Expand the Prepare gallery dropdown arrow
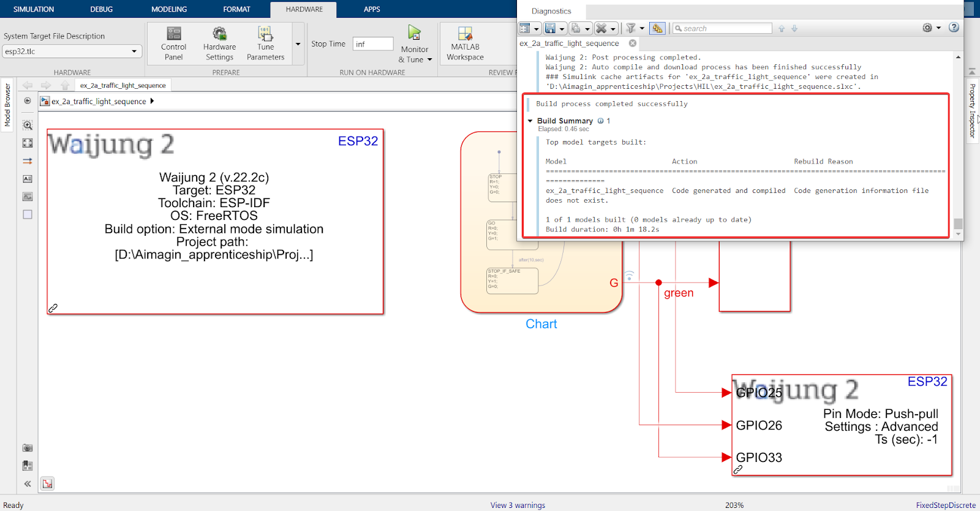The width and height of the screenshot is (980, 511). pos(298,44)
